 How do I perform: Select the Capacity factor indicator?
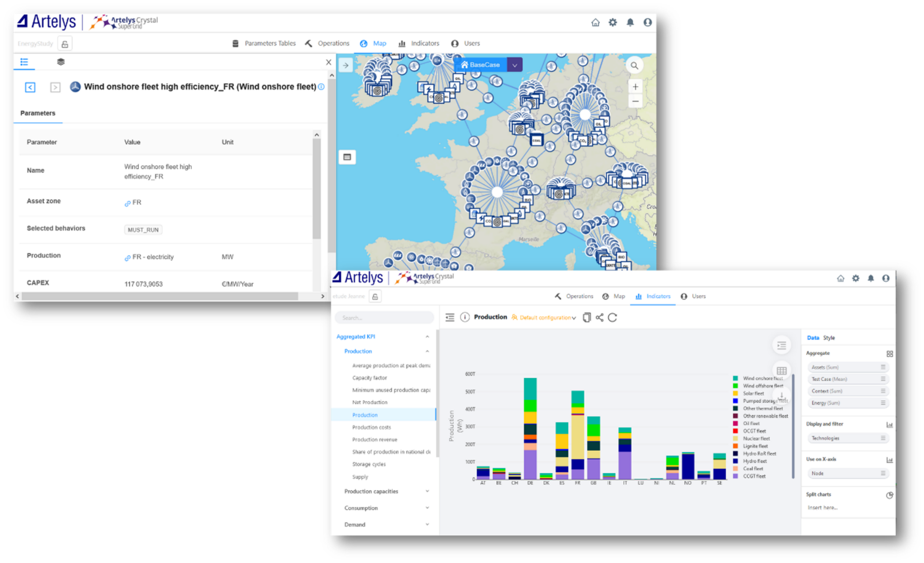tap(370, 378)
